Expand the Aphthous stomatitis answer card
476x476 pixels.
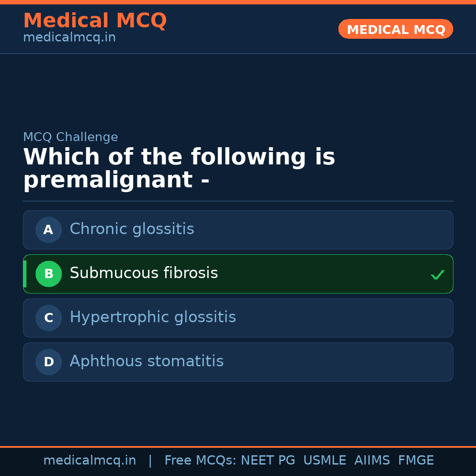(x=238, y=362)
